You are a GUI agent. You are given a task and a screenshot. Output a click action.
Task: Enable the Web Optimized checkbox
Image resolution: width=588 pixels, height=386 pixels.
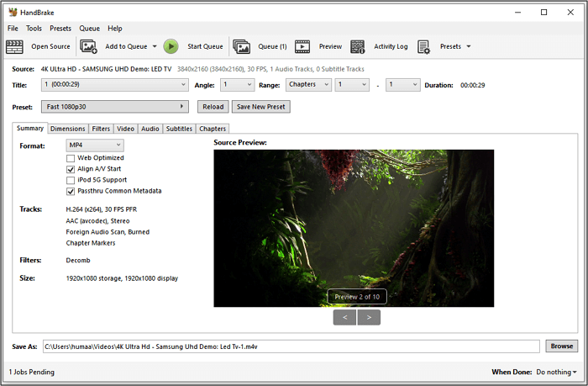click(x=71, y=158)
